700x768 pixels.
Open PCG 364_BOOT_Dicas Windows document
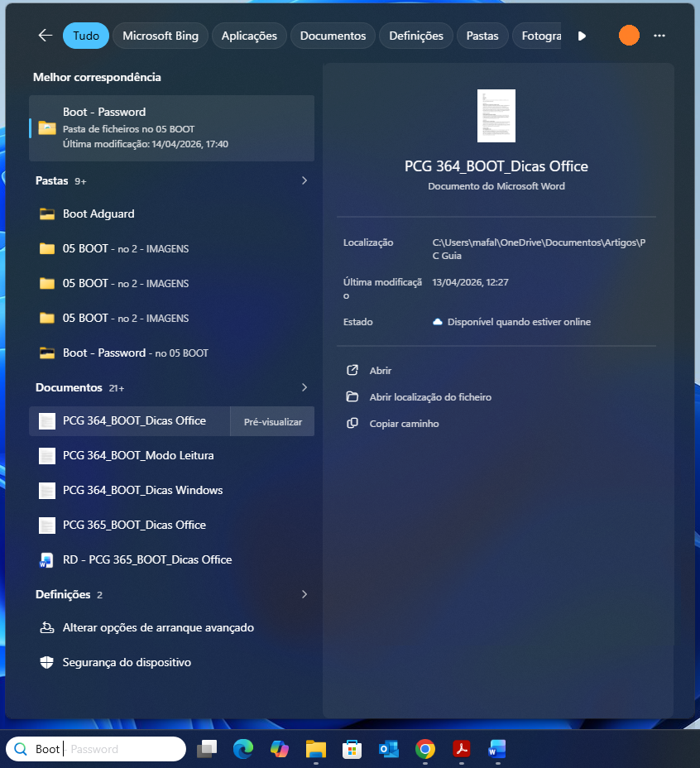[171, 490]
